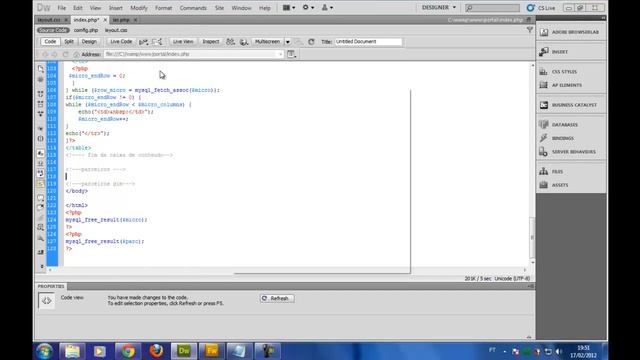Open the DESIGNER workspace switcher dropdown
Image resolution: width=640 pixels, height=360 pixels.
(x=439, y=8)
